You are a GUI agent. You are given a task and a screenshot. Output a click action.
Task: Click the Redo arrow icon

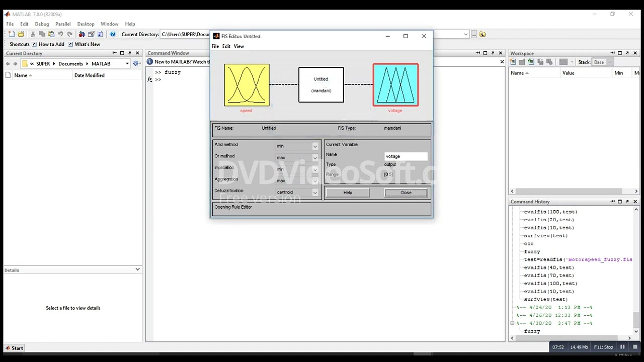point(69,34)
